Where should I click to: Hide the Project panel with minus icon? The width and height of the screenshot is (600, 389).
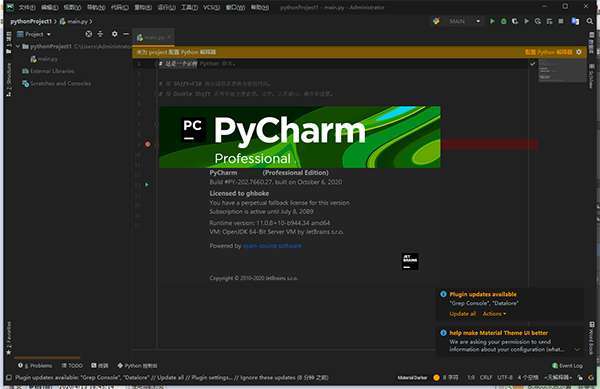(126, 34)
